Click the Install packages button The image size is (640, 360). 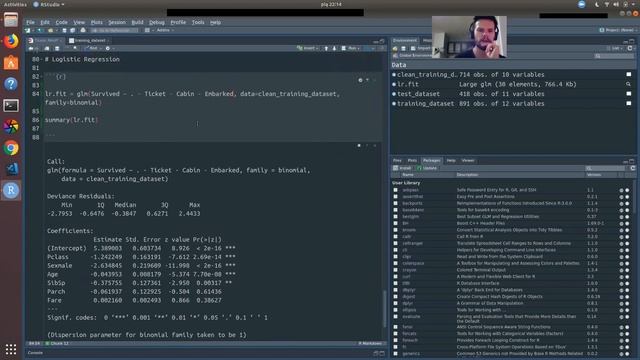pyautogui.click(x=402, y=168)
